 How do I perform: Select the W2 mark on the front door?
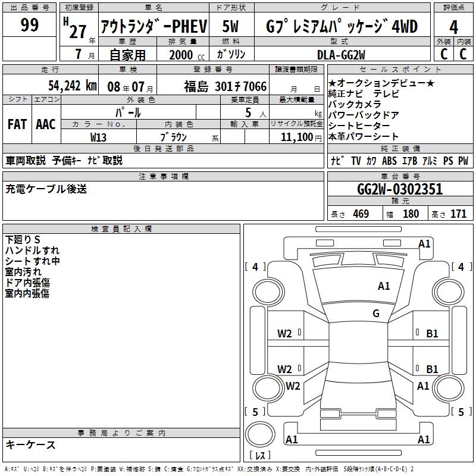tap(284, 334)
